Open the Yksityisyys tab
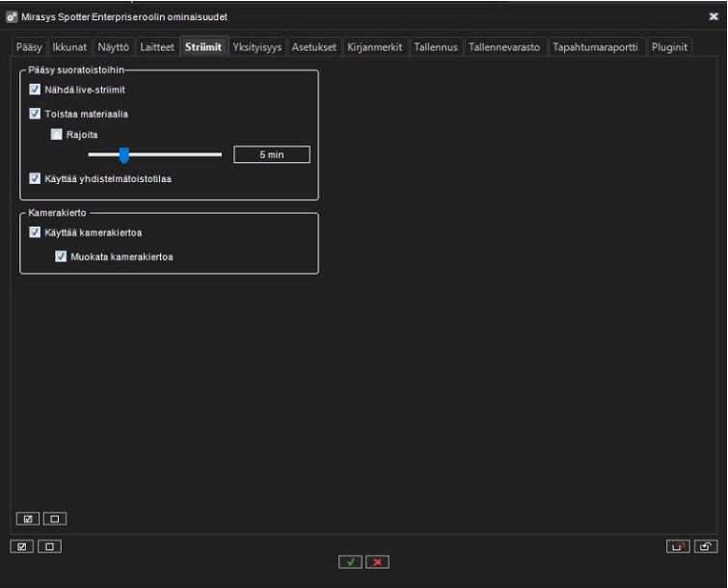Image resolution: width=728 pixels, height=588 pixels. (x=256, y=47)
